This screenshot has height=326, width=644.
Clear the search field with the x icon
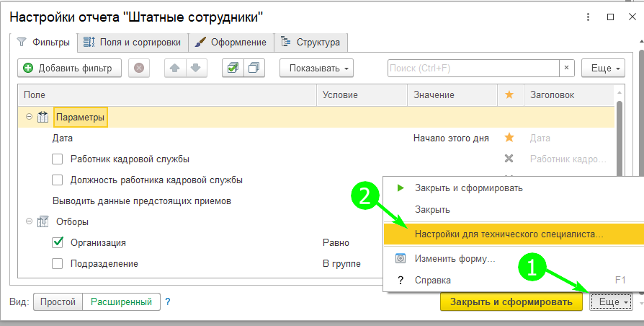pyautogui.click(x=568, y=69)
